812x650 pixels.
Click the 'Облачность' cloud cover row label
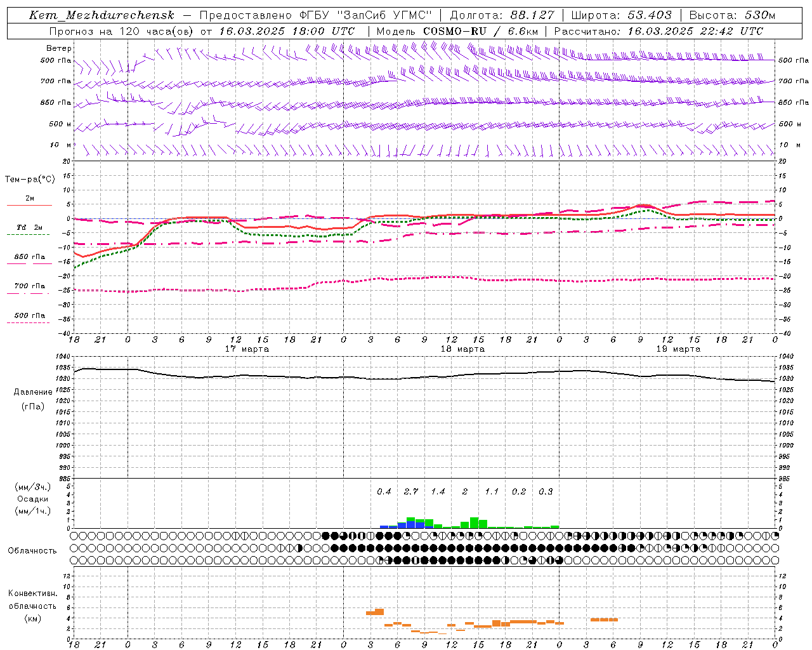click(32, 550)
